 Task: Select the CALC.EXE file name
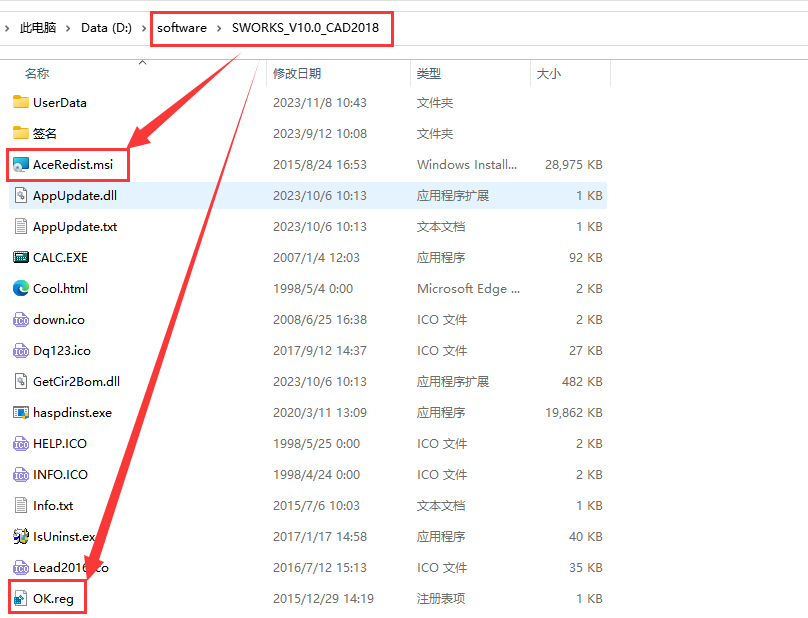tap(60, 258)
